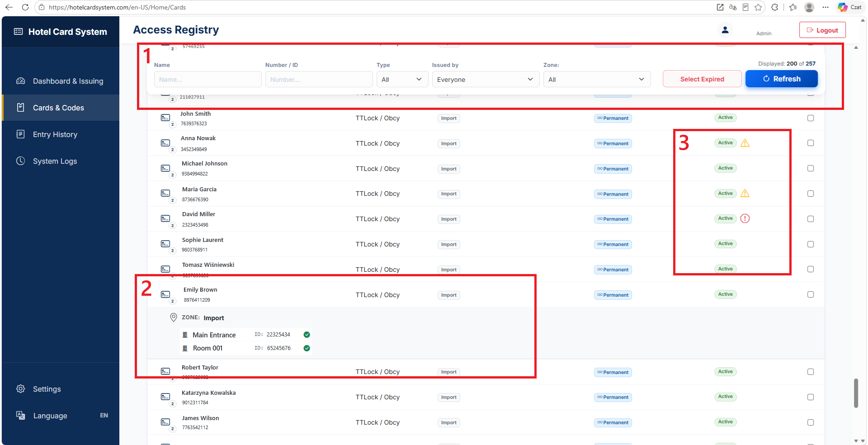Image resolution: width=868 pixels, height=445 pixels.
Task: Click the Admin user profile icon
Action: tap(725, 30)
